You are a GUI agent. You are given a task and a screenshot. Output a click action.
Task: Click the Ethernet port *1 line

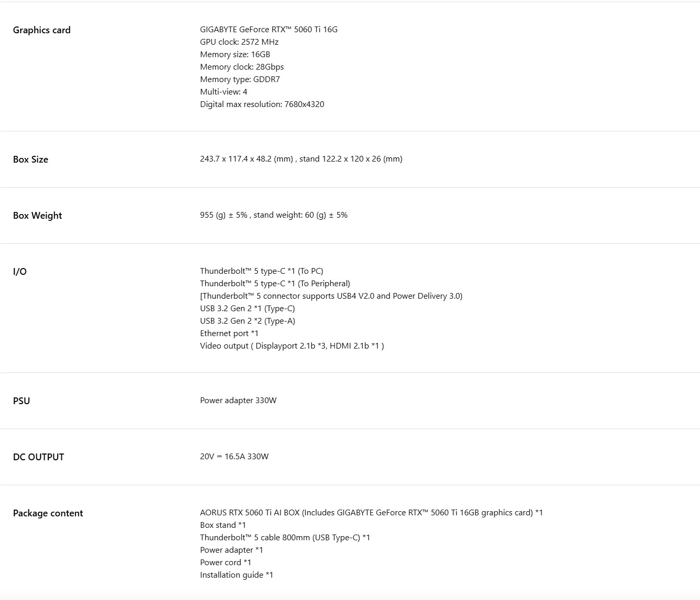229,334
